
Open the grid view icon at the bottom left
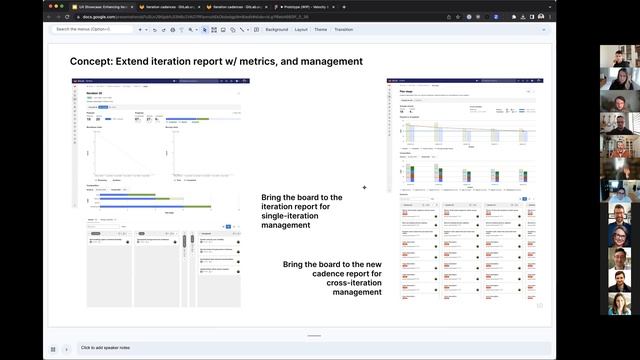tap(53, 349)
